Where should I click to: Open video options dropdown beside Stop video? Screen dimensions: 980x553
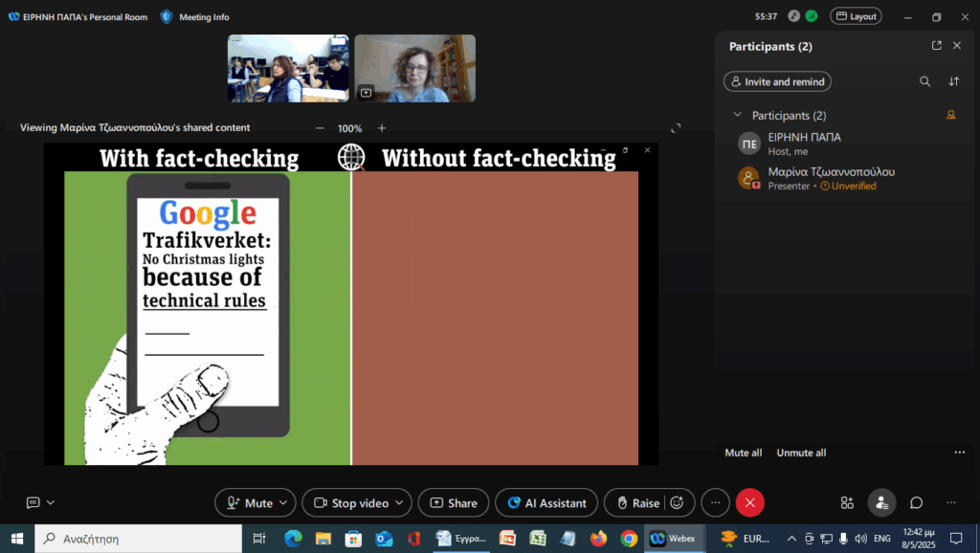click(x=400, y=502)
